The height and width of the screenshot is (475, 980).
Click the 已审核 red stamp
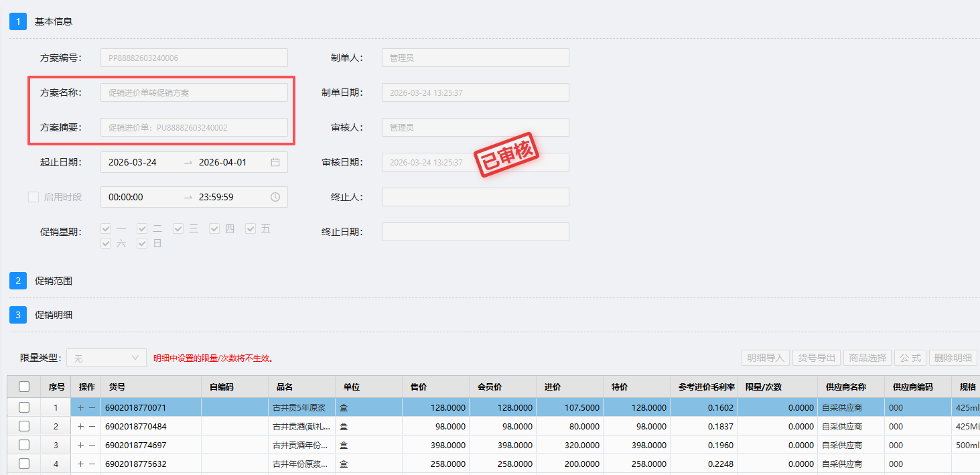[507, 155]
